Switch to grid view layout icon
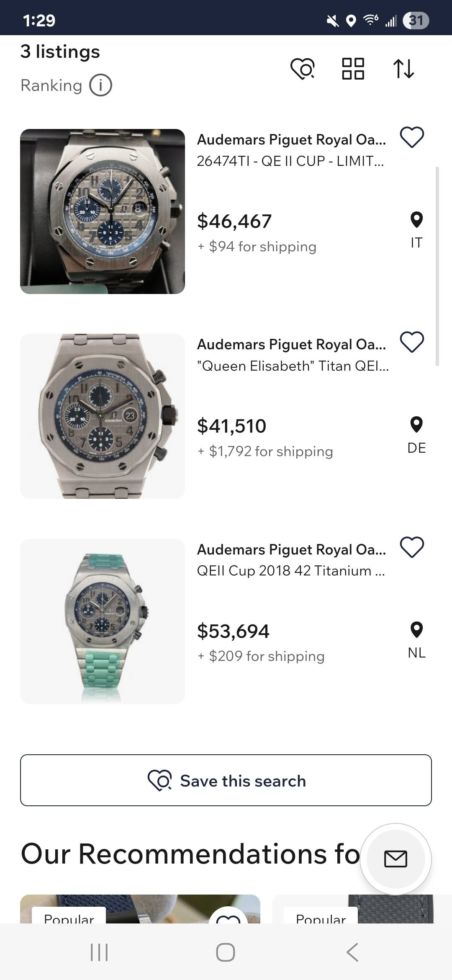 [x=353, y=69]
